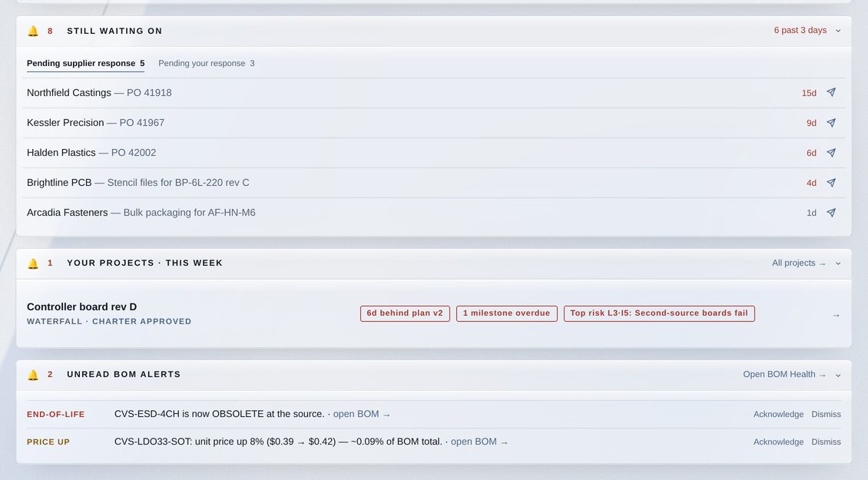This screenshot has height=480, width=868.
Task: Acknowledge the End-of-Life alert
Action: [x=778, y=414]
